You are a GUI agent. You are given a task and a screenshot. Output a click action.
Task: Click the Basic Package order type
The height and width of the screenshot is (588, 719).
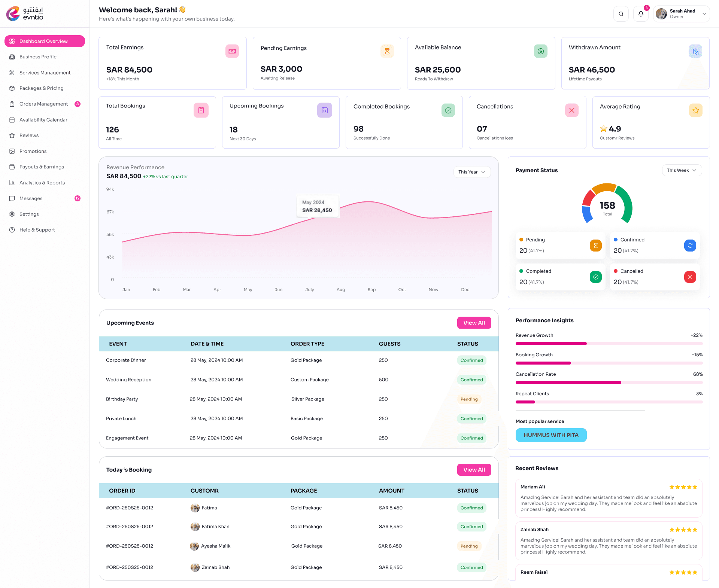click(307, 418)
